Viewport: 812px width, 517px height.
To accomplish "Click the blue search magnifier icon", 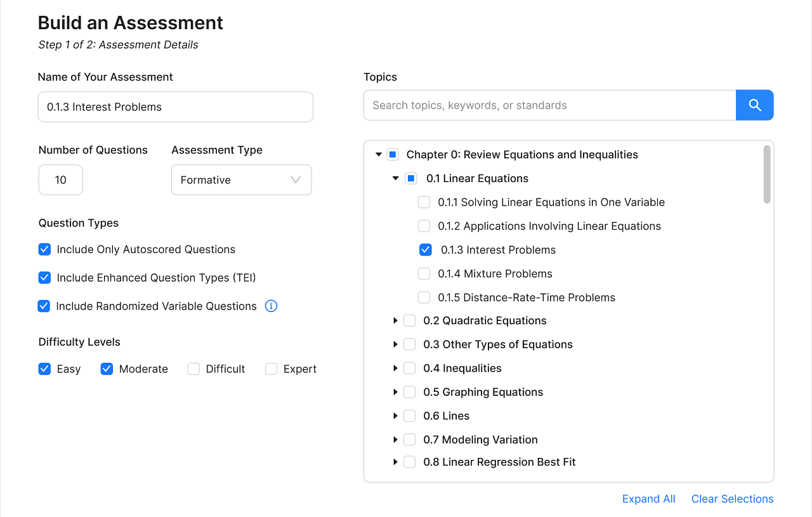I will click(754, 105).
